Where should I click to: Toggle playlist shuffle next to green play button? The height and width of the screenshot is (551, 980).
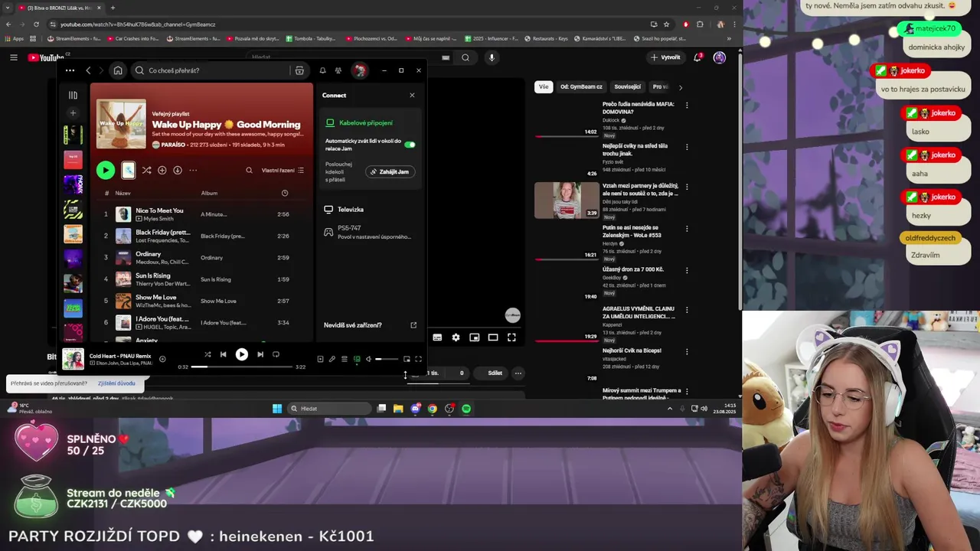(x=146, y=171)
